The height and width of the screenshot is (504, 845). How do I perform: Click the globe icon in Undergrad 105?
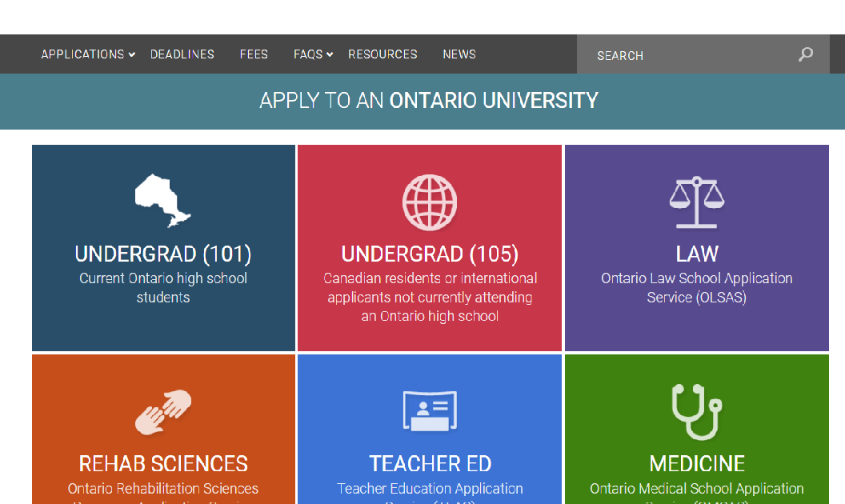click(x=430, y=202)
